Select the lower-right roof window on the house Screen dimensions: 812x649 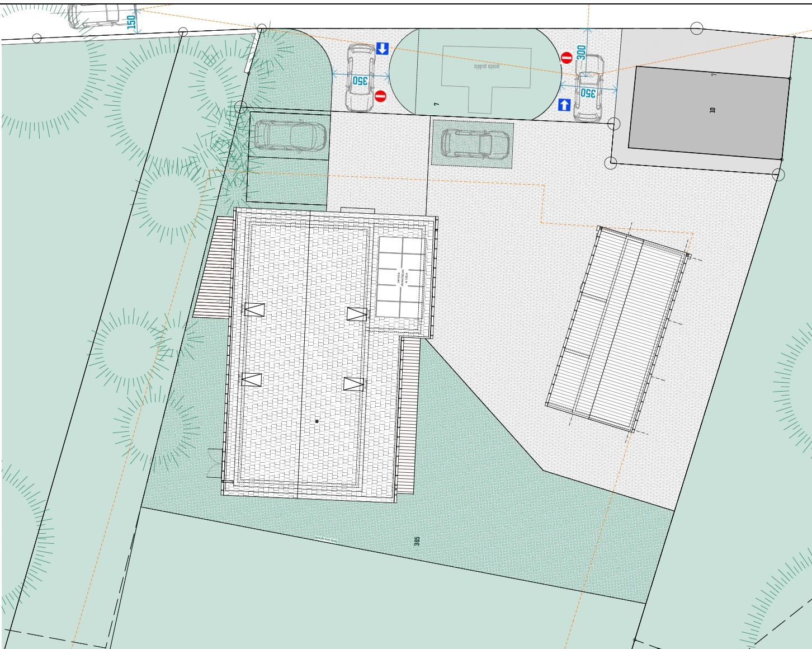coord(353,384)
